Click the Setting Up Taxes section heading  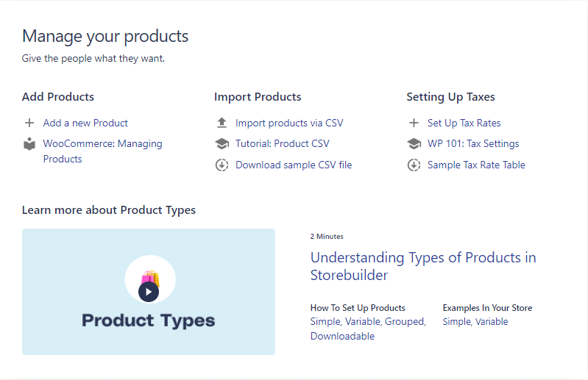point(450,97)
